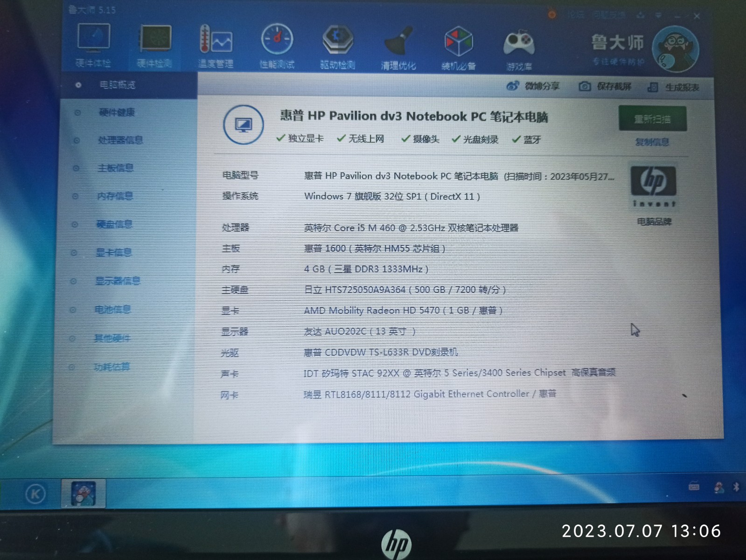Viewport: 746px width, 560px height.
Task: Click the 日立 HTS725050A9A364 hard disk value
Action: pos(404,290)
